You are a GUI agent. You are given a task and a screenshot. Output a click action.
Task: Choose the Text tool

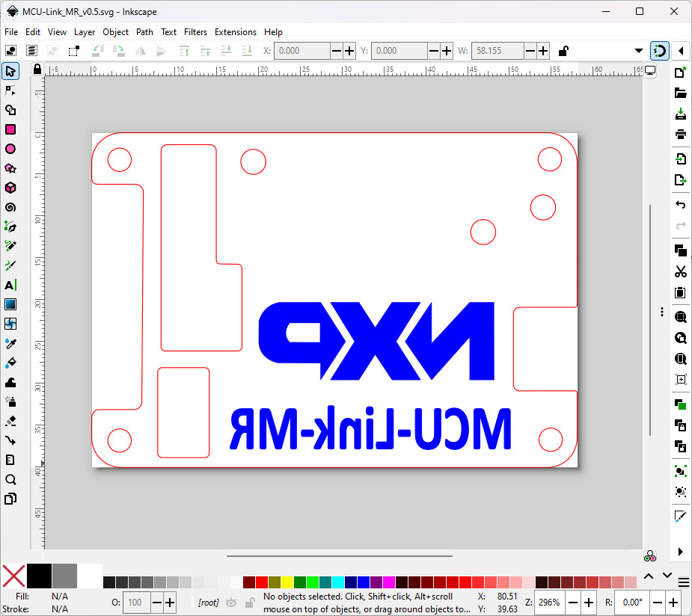[x=10, y=285]
